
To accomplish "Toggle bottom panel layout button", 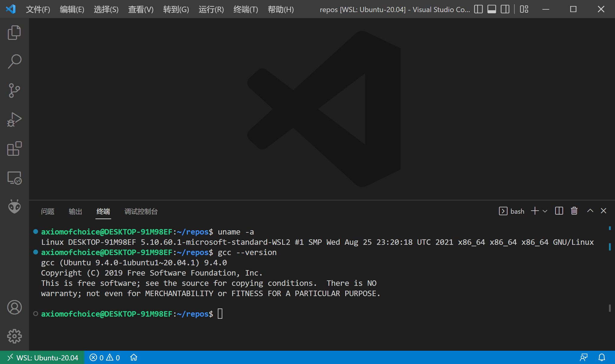I will (492, 9).
